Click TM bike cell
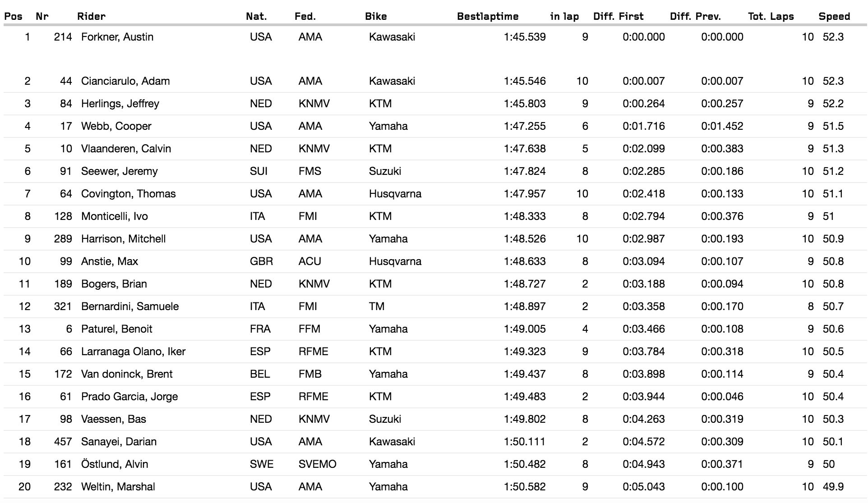This screenshot has width=868, height=503. (x=376, y=306)
